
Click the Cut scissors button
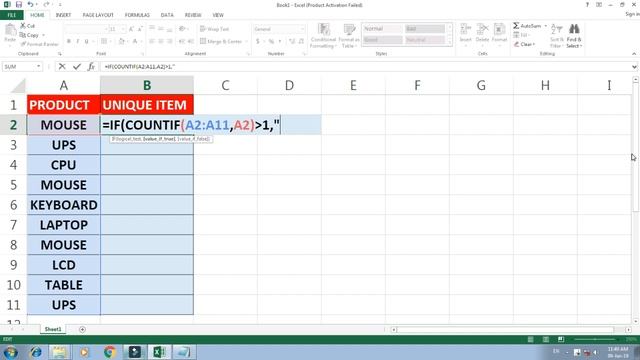pyautogui.click(x=27, y=26)
